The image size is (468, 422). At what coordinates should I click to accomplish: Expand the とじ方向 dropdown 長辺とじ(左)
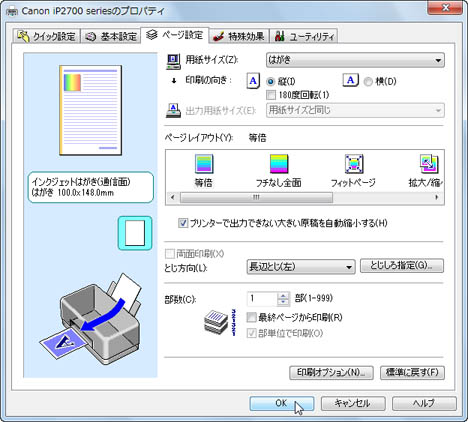(x=301, y=267)
